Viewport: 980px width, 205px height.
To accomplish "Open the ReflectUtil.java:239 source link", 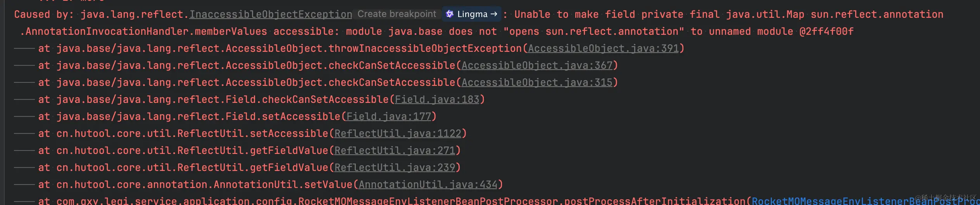I will 395,168.
